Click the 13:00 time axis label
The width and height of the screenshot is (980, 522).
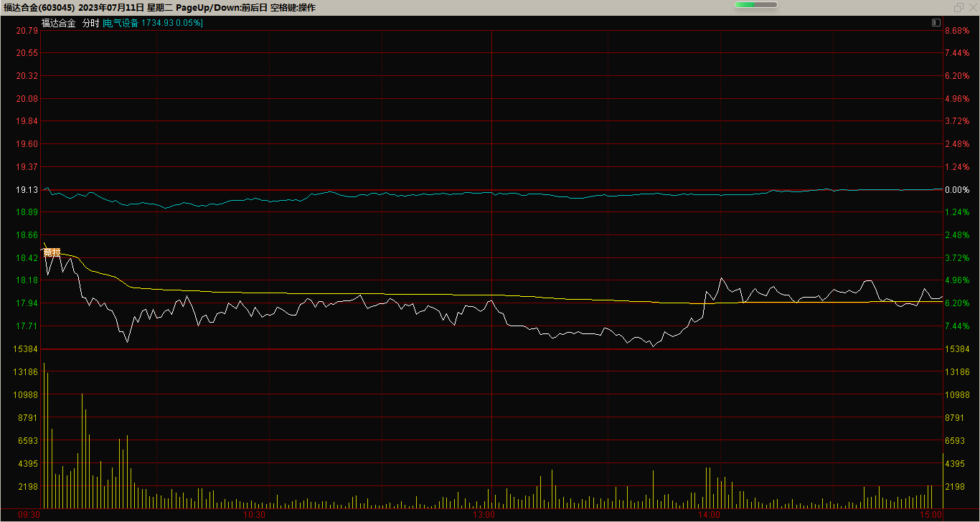point(484,515)
